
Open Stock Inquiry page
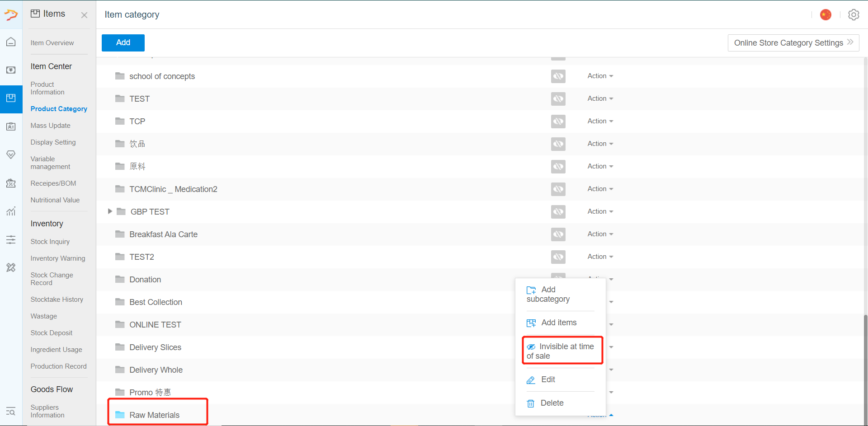click(50, 242)
